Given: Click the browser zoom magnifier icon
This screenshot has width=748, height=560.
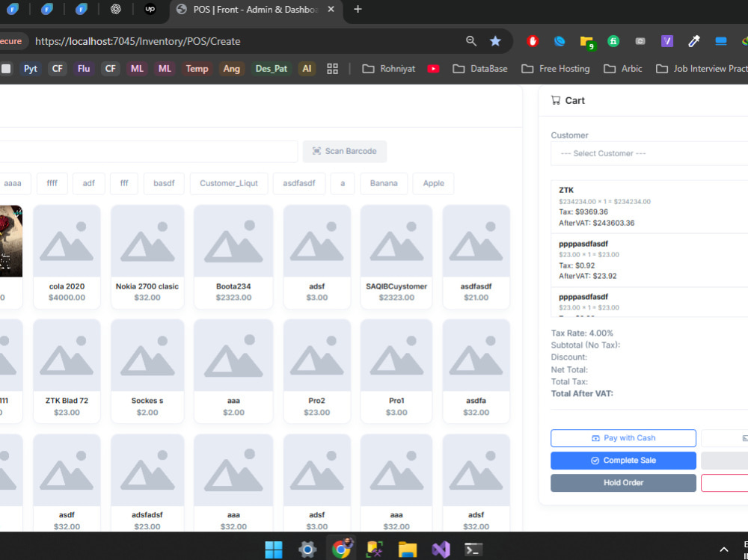Looking at the screenshot, I should [x=471, y=41].
